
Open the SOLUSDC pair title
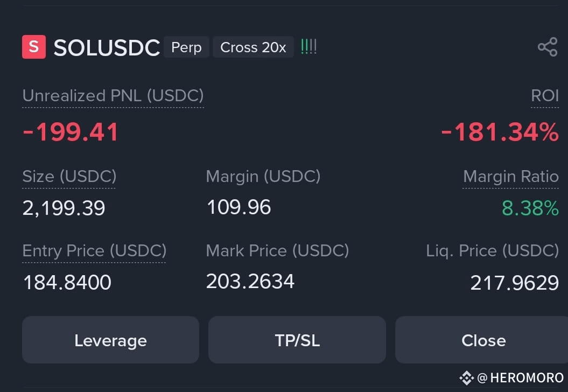(x=107, y=47)
